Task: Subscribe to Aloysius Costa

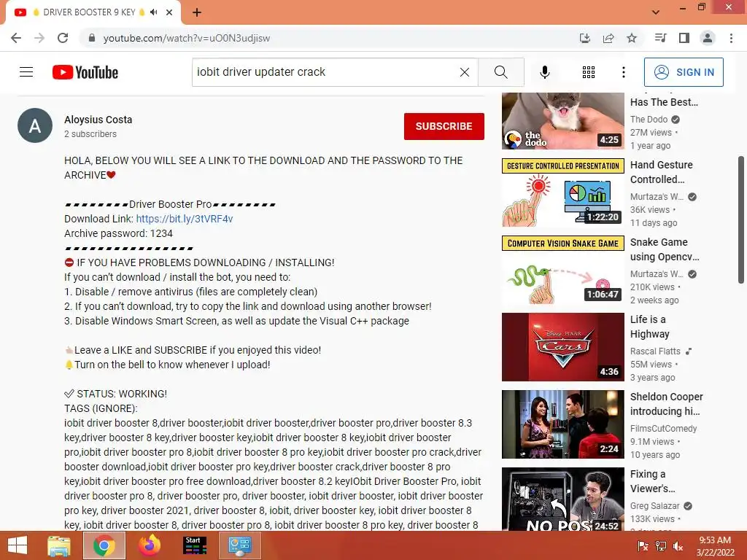Action: point(444,126)
